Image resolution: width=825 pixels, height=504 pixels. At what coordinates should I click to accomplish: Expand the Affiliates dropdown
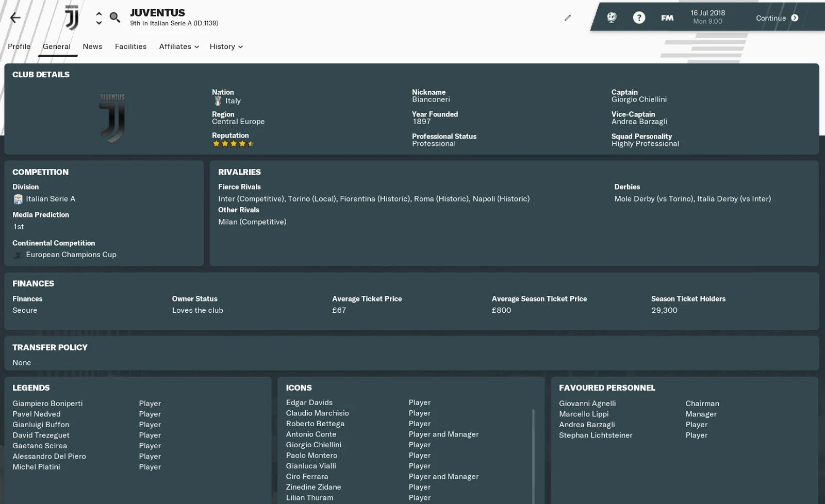pos(179,46)
